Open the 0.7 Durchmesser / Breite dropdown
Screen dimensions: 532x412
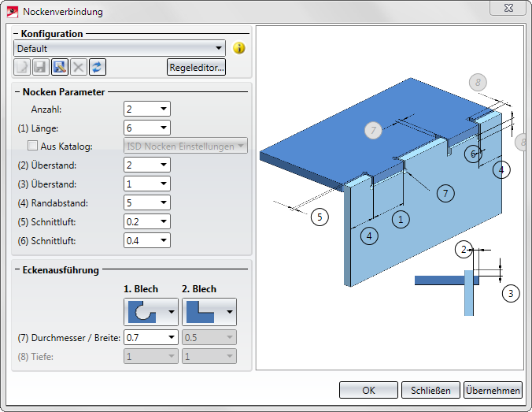tap(172, 337)
